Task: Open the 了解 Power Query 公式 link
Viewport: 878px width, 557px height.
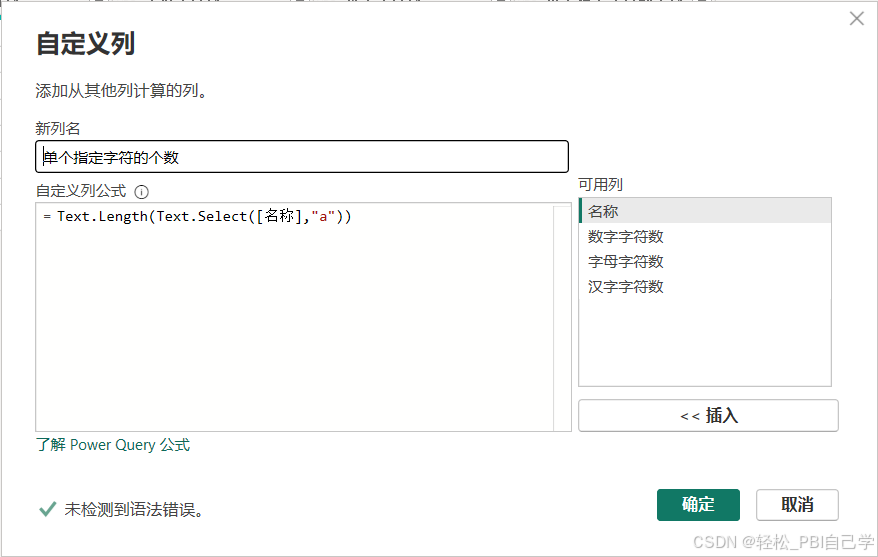Action: coord(113,445)
